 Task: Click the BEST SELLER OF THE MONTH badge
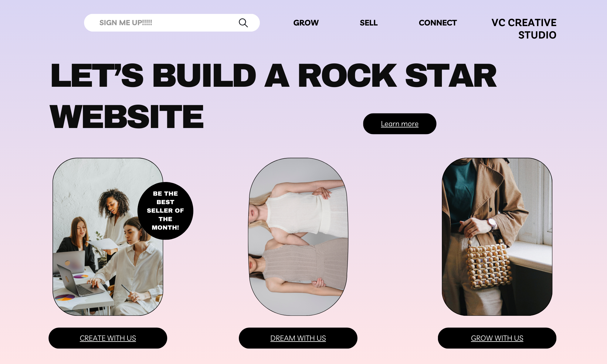tap(165, 211)
